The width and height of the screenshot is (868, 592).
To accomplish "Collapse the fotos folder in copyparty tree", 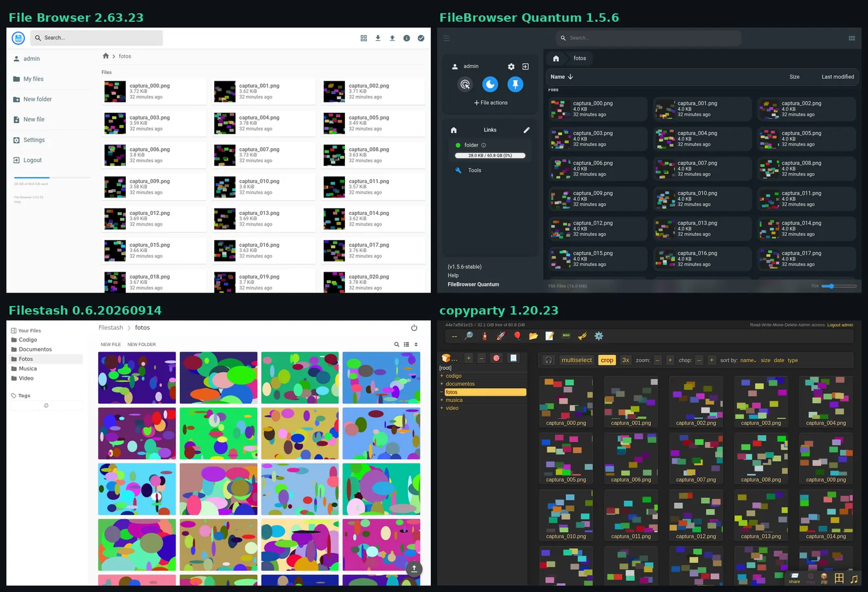I will 442,392.
